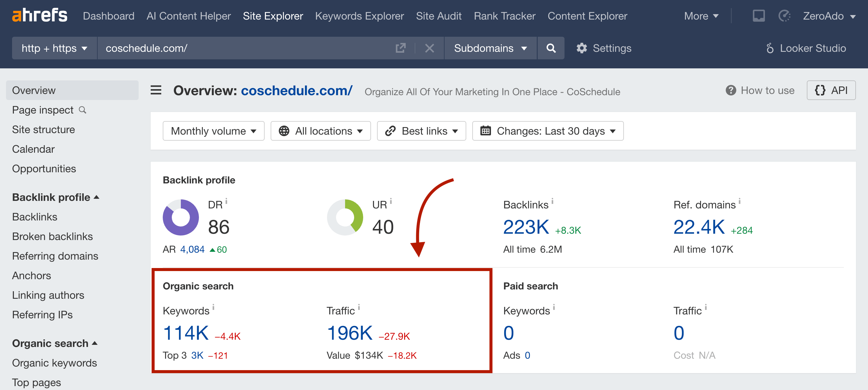Open the API panel
868x390 pixels.
(x=831, y=90)
